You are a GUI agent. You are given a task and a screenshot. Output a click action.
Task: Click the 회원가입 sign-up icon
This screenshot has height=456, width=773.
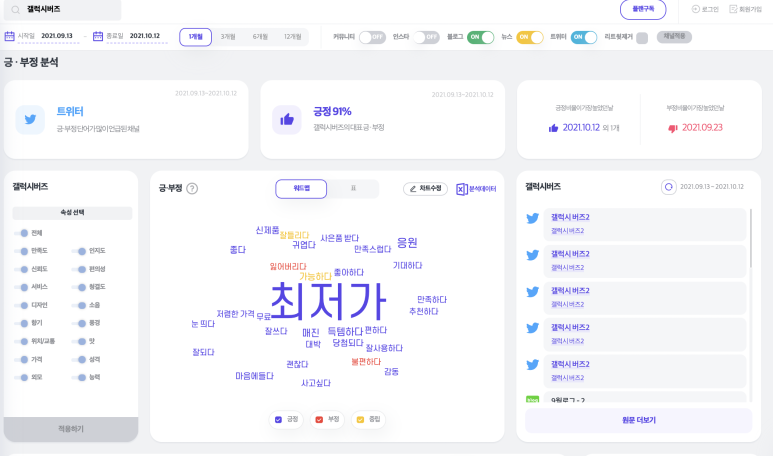coord(733,9)
